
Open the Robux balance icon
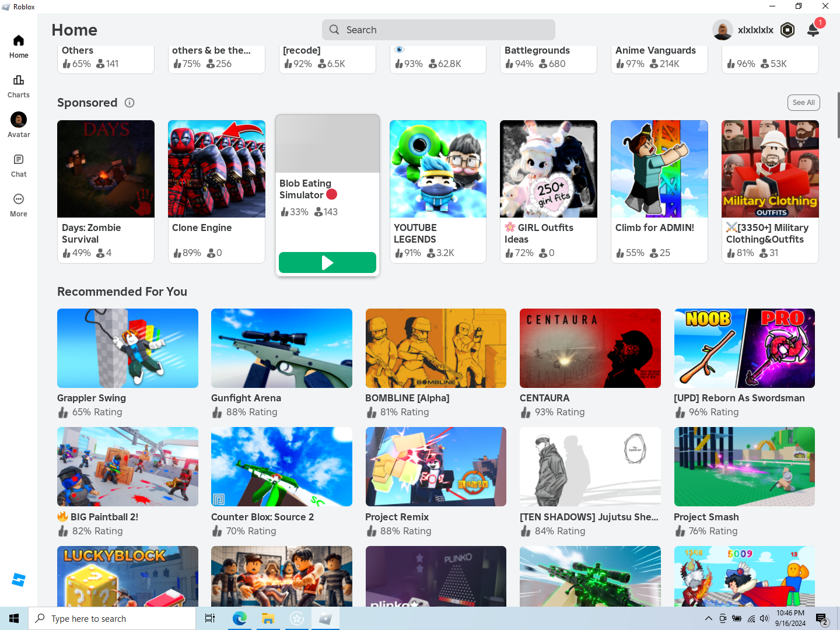[x=787, y=30]
